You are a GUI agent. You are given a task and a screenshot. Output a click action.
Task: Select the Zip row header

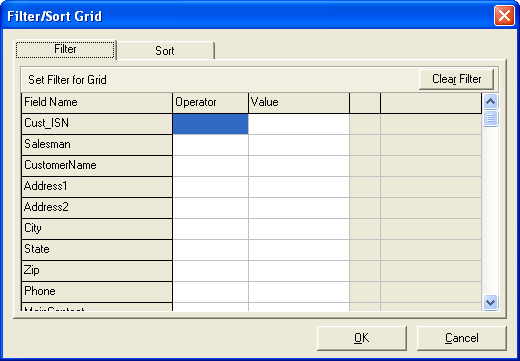tap(97, 271)
